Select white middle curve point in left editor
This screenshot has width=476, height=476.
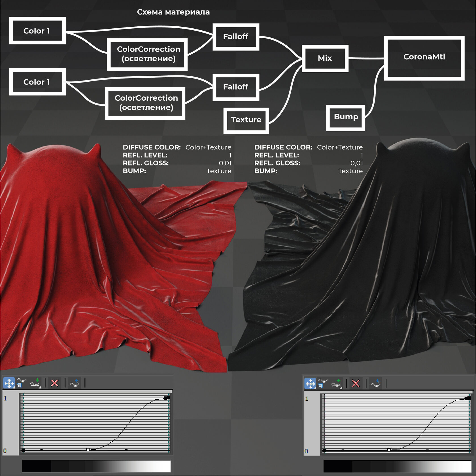(88, 450)
